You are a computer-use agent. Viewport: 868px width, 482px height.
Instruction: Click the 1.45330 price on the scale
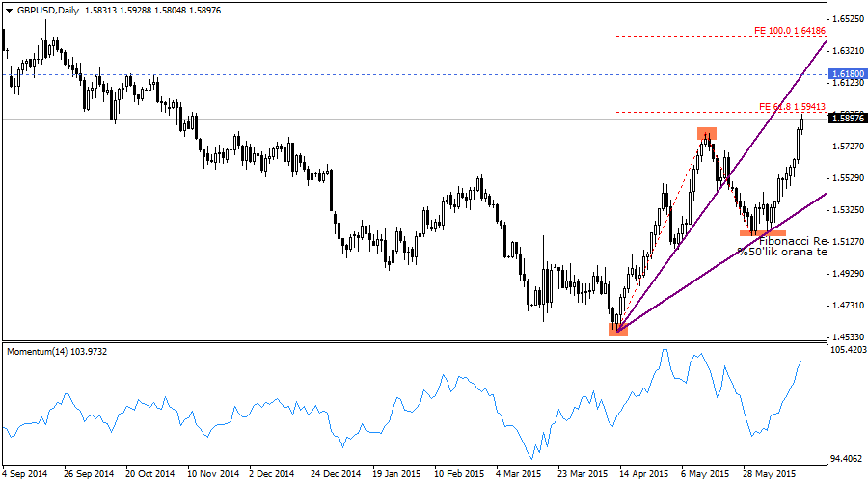pos(847,336)
